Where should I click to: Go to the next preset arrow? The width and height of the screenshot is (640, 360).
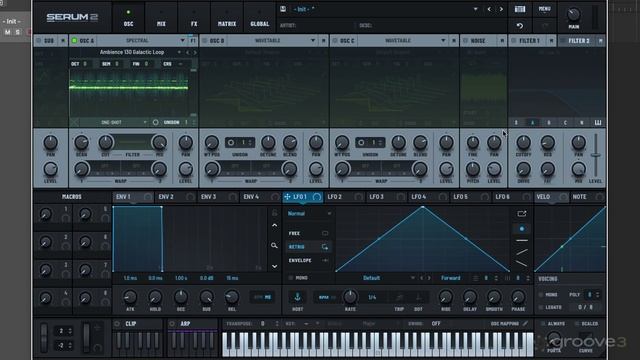[x=501, y=9]
